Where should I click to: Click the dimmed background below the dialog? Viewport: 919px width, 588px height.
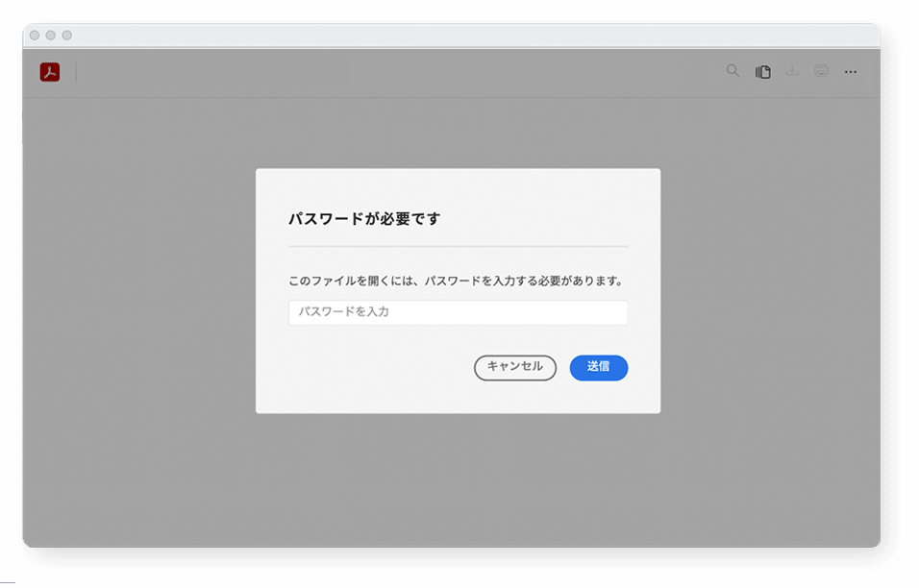click(458, 480)
